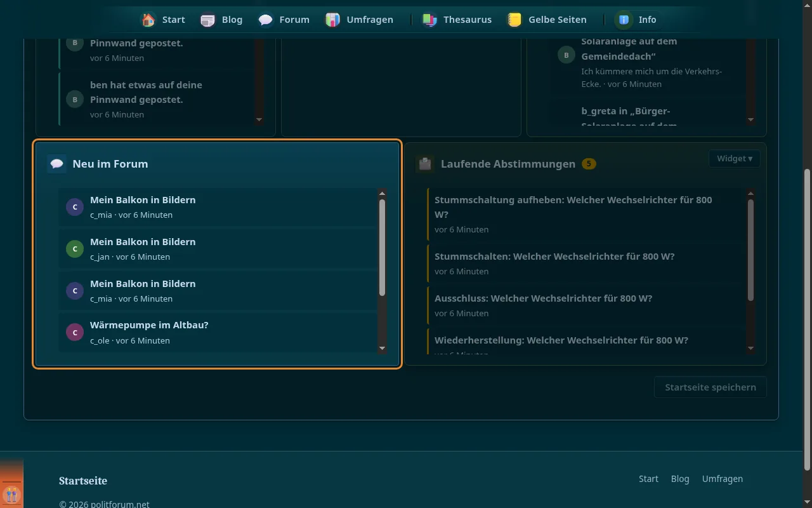The image size is (812, 508).
Task: Click the Laufende Abstimmungen scrollbar thumb
Action: [751, 250]
